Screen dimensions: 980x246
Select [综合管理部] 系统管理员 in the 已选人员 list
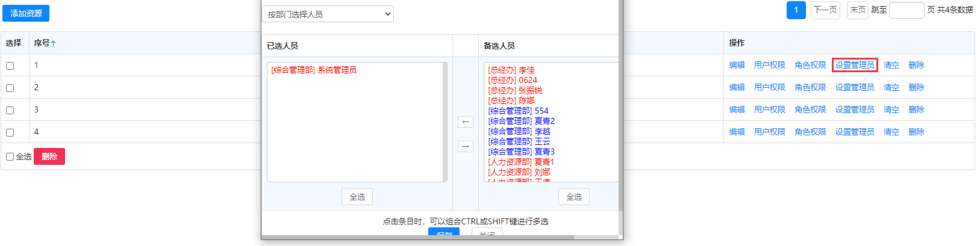314,70
